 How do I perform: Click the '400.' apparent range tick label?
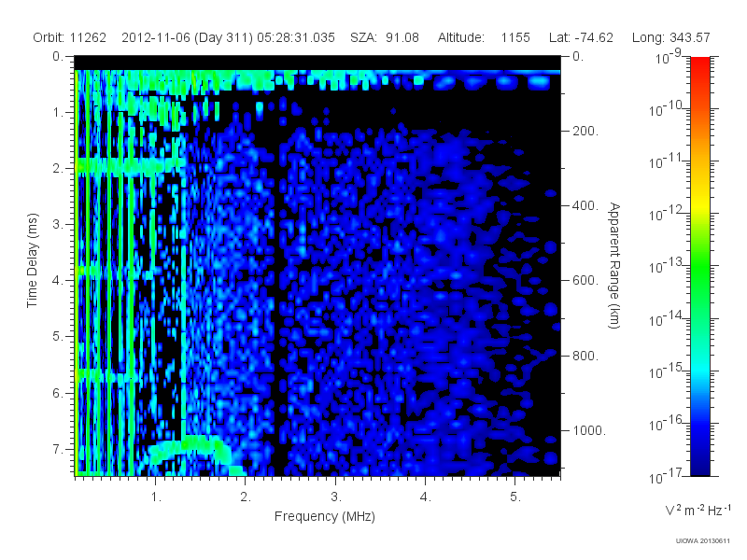[x=585, y=205]
